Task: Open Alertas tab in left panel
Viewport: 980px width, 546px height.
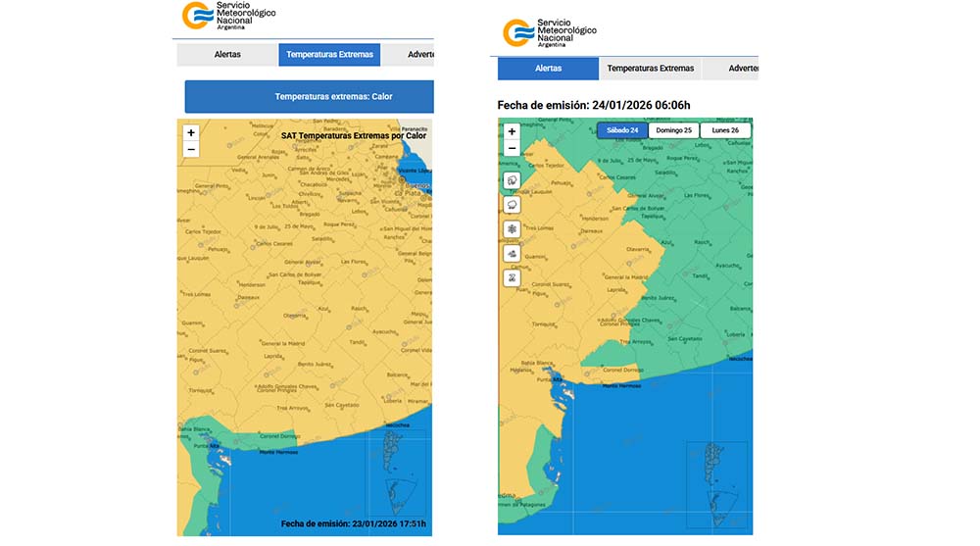Action: click(227, 55)
